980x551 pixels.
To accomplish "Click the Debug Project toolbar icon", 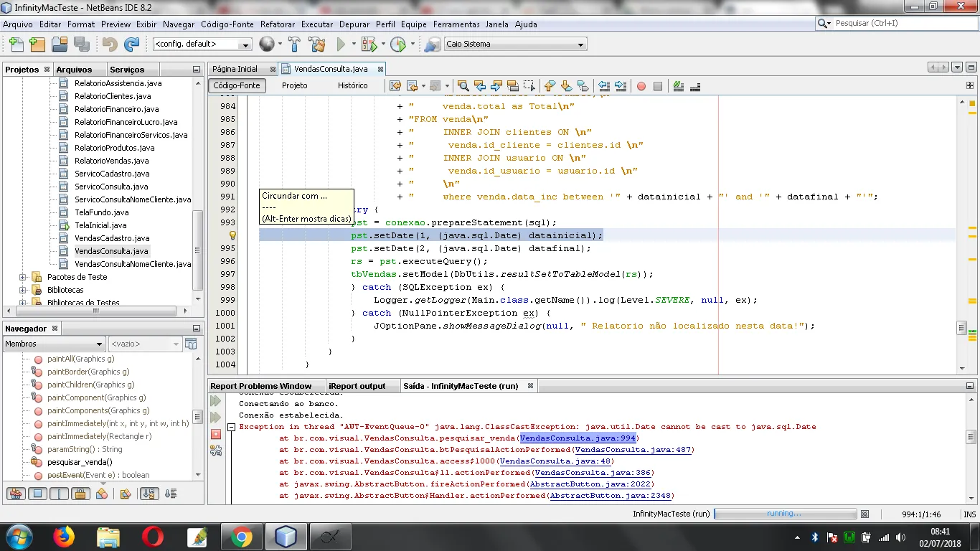I will coord(369,44).
